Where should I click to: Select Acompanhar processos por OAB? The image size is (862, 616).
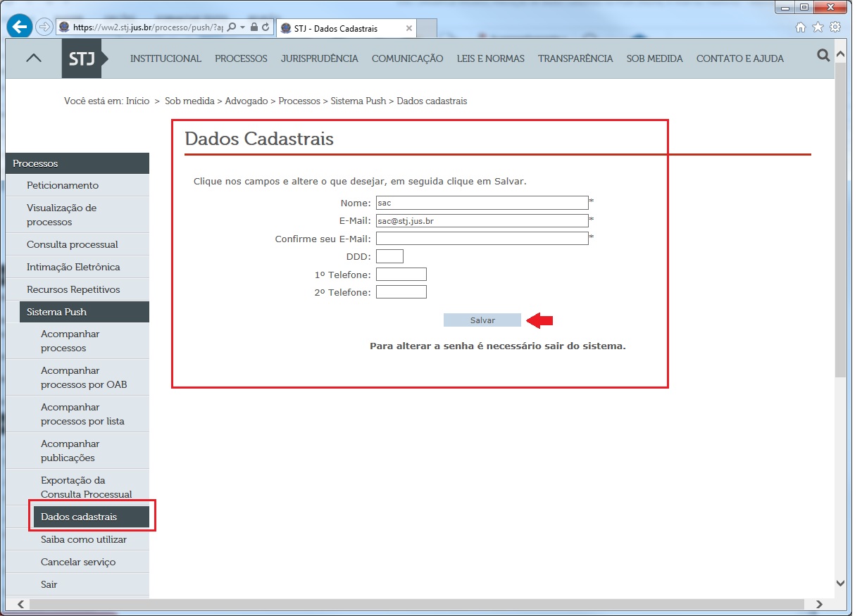[85, 377]
